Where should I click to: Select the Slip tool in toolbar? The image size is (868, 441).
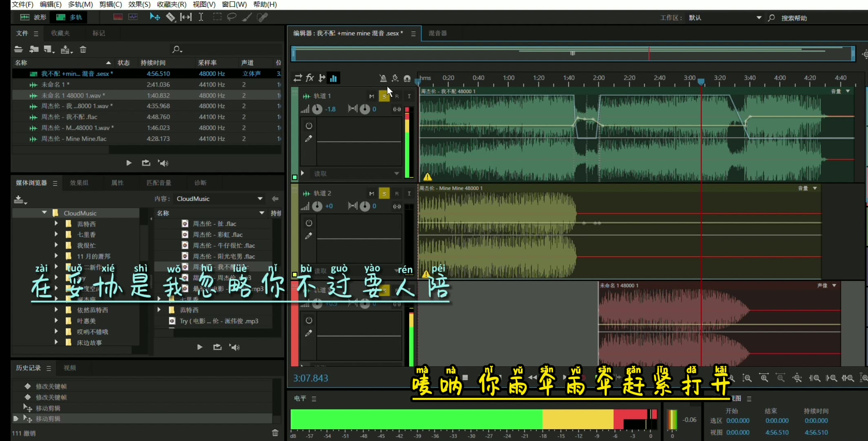(x=186, y=17)
